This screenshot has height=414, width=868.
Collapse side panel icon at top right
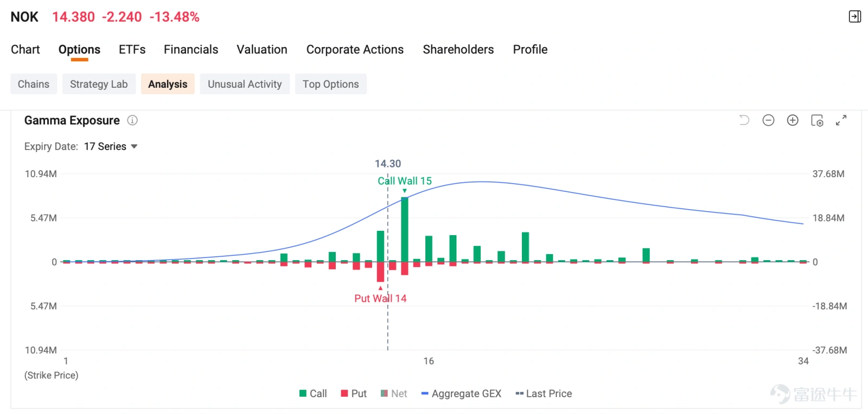855,17
